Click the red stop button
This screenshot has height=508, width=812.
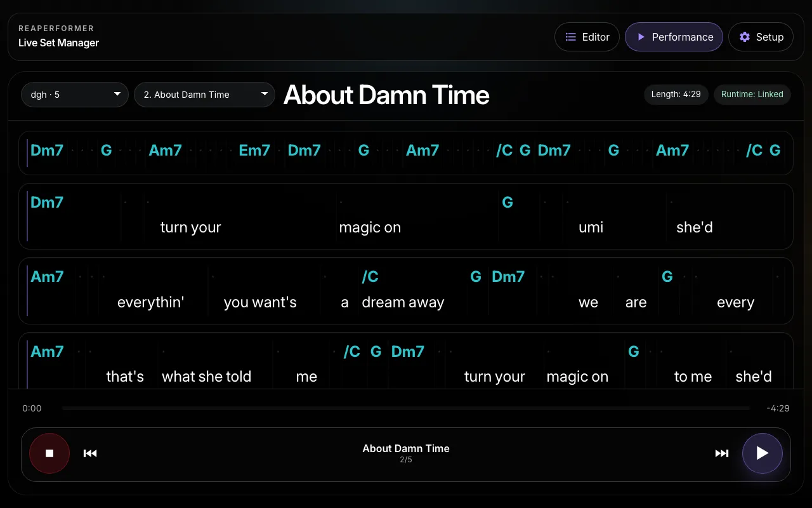click(x=49, y=453)
